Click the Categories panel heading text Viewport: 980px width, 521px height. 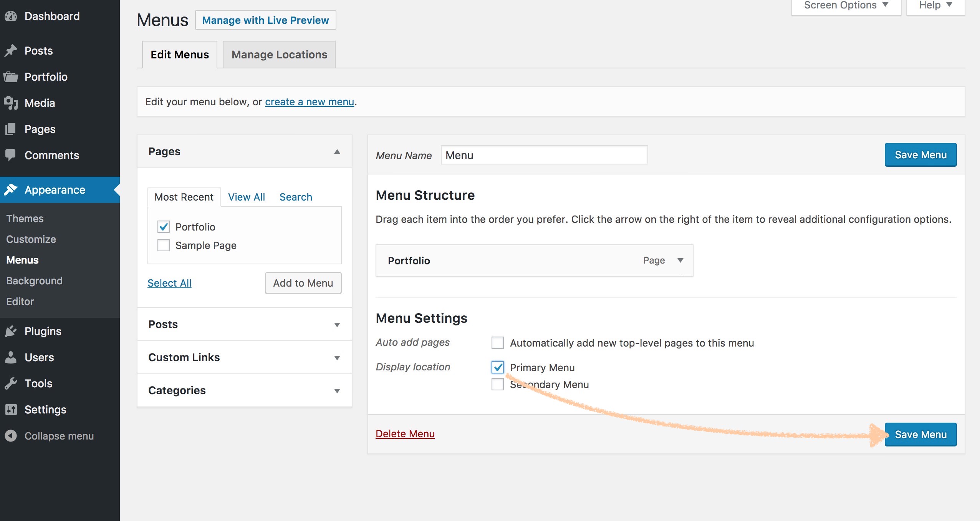point(177,390)
